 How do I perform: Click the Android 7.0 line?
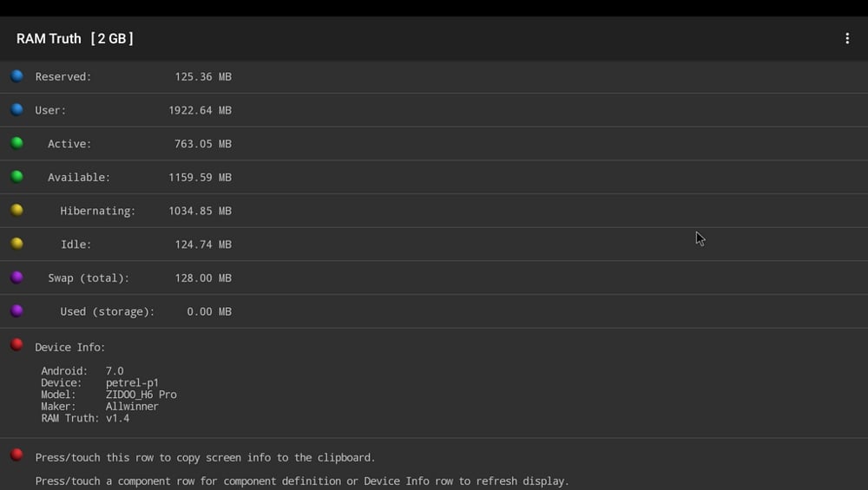click(x=82, y=371)
